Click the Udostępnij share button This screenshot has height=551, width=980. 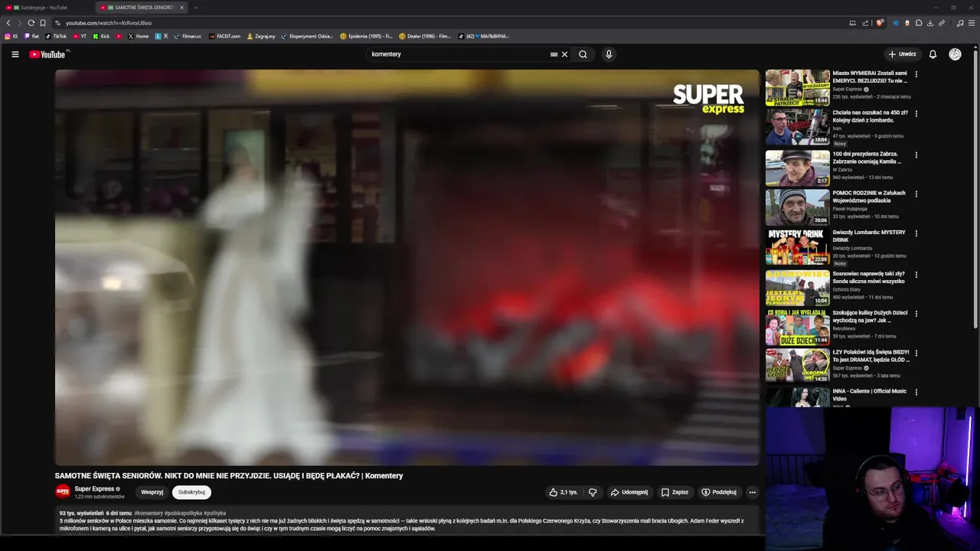coord(629,492)
